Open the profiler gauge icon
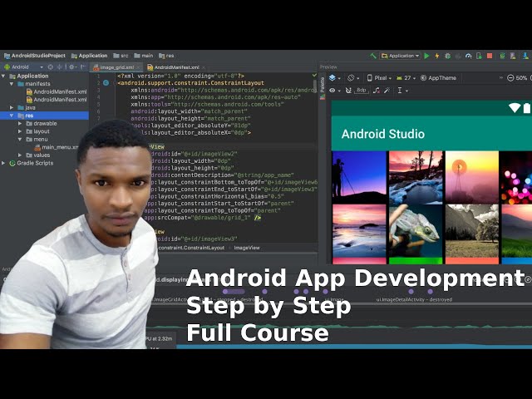 tap(469, 56)
